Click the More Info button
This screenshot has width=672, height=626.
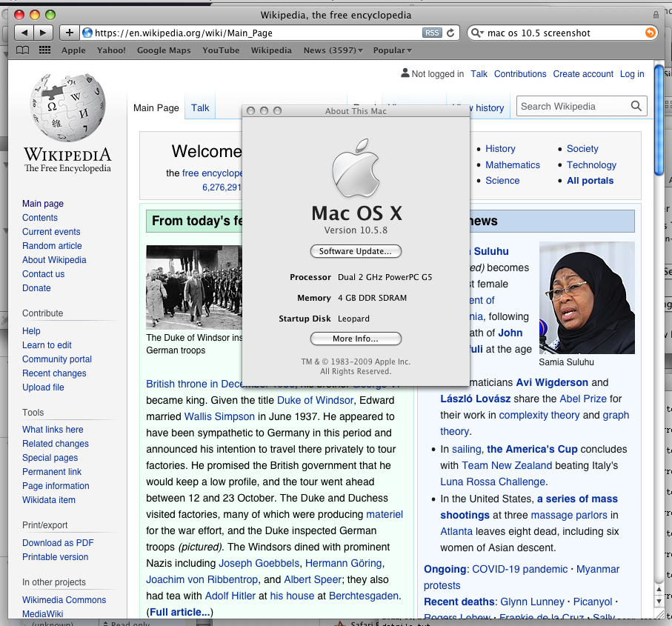[x=356, y=339]
